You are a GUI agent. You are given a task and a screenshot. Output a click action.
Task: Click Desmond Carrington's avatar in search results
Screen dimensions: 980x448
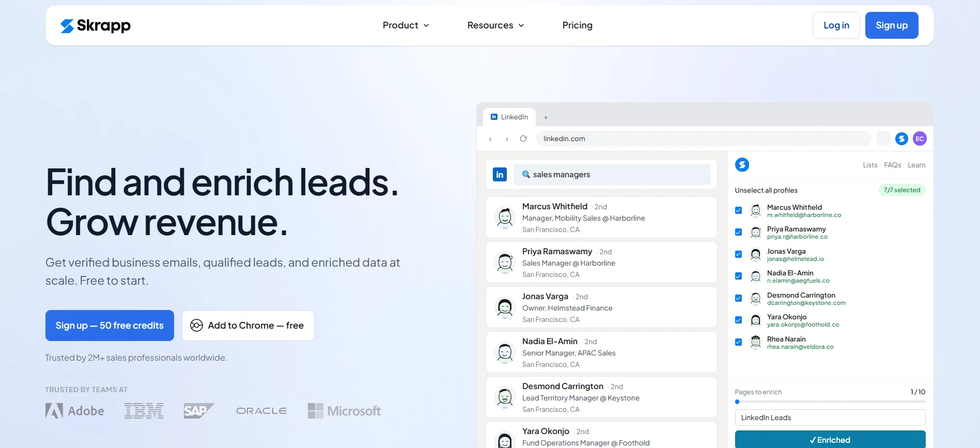[505, 397]
